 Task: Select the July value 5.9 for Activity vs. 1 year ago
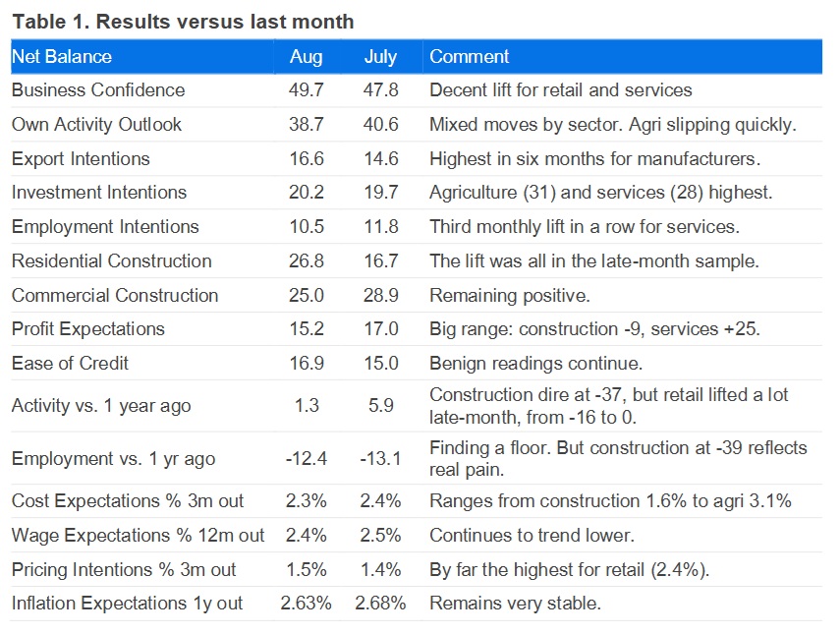click(x=380, y=405)
